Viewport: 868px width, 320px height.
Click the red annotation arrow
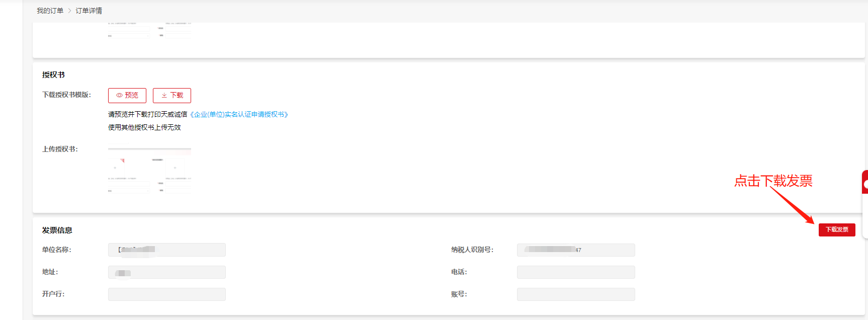[x=791, y=205]
